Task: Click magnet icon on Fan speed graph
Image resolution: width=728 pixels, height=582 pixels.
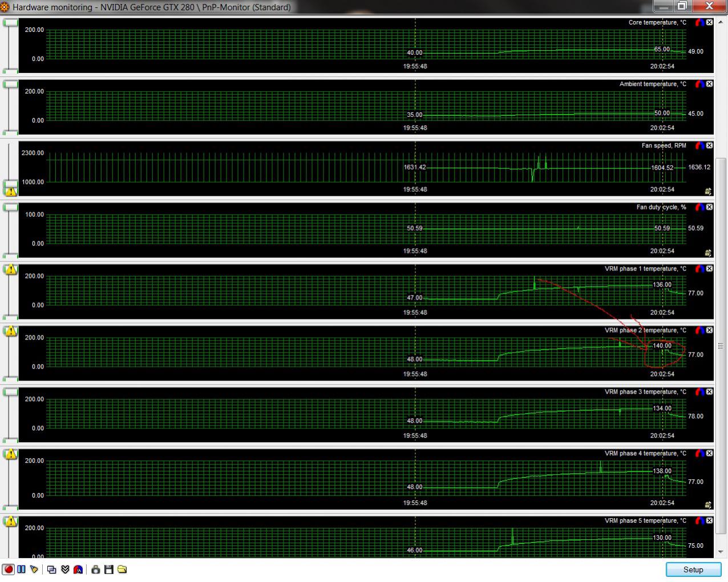Action: coord(699,145)
